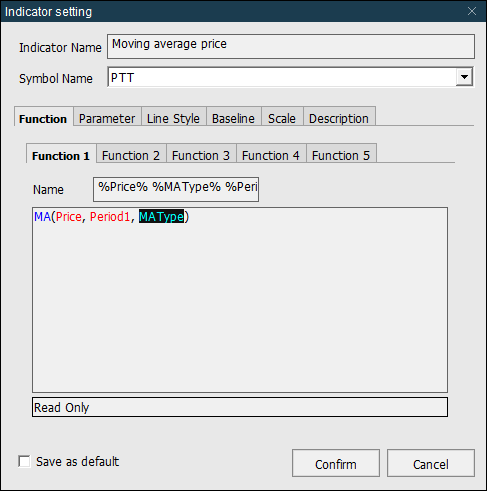Switch to the Parameter tab
The width and height of the screenshot is (487, 491).
(107, 117)
